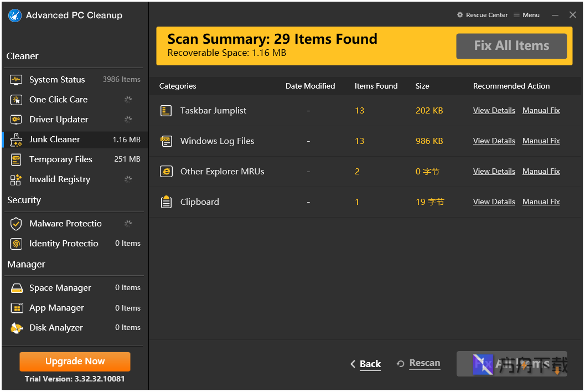Click the Advanced PC Cleanup logo icon
The width and height of the screenshot is (585, 392).
(x=15, y=16)
